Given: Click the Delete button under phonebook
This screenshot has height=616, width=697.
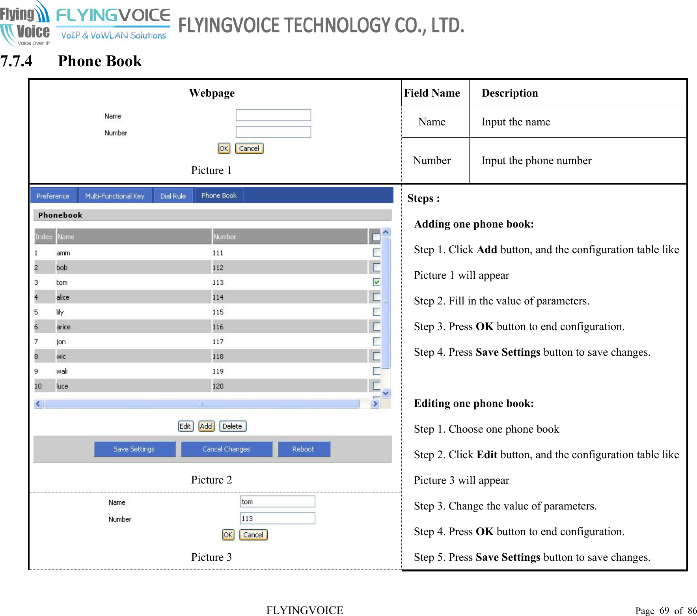Looking at the screenshot, I should 233,426.
